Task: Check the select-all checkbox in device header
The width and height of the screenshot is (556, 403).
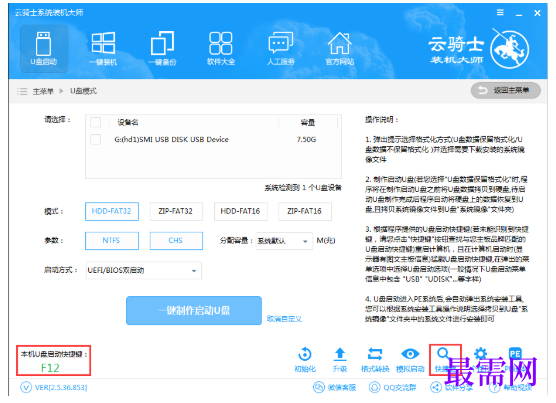Action: tap(95, 122)
